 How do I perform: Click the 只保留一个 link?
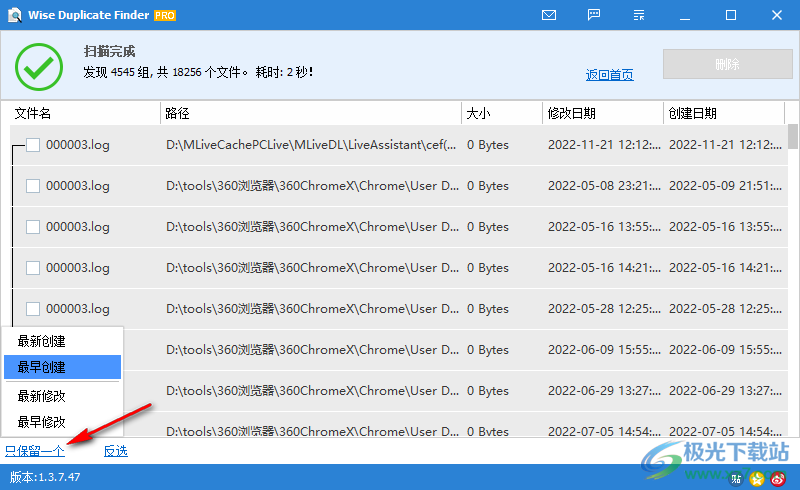35,451
